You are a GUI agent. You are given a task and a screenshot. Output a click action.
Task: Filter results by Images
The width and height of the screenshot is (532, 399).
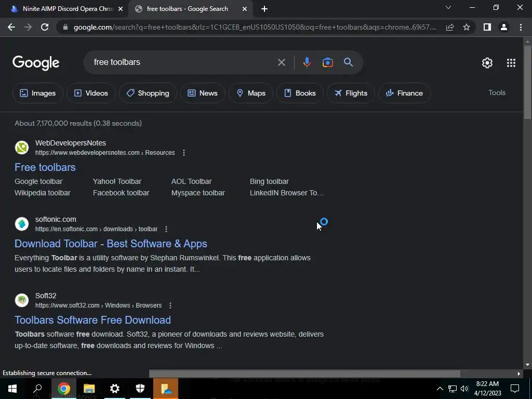[x=37, y=93]
